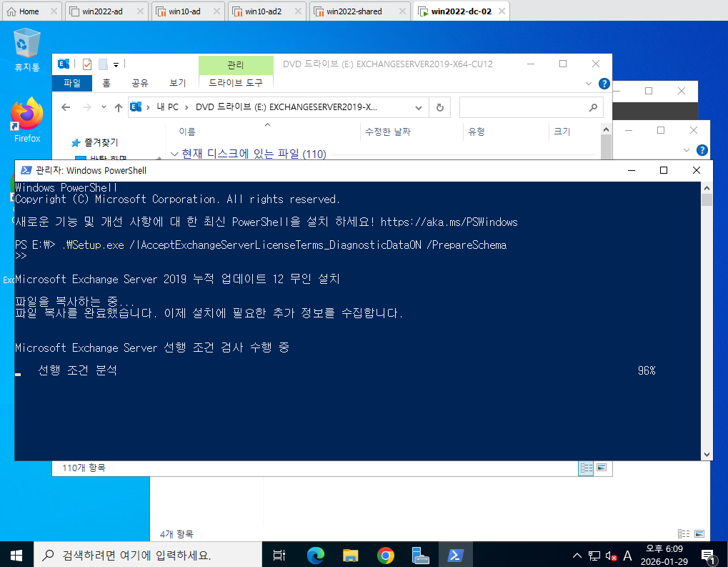Switch background window to details view

coord(684,533)
